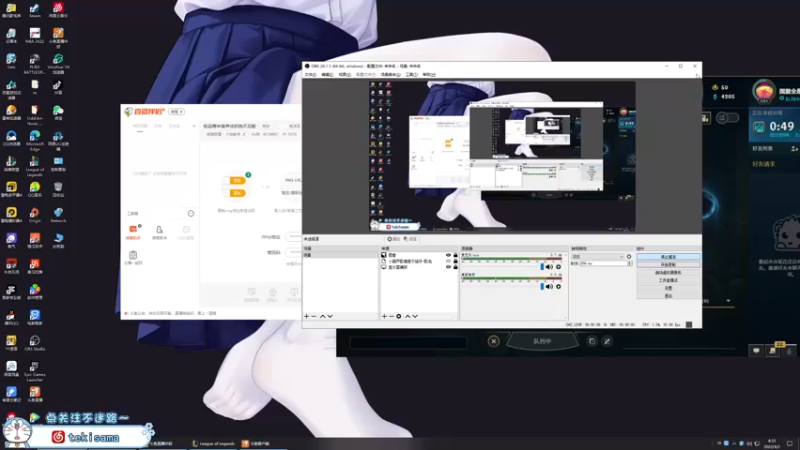Open the NBA 2K22 desktop shortcut
Viewport: 800px width, 450px height.
[35, 36]
